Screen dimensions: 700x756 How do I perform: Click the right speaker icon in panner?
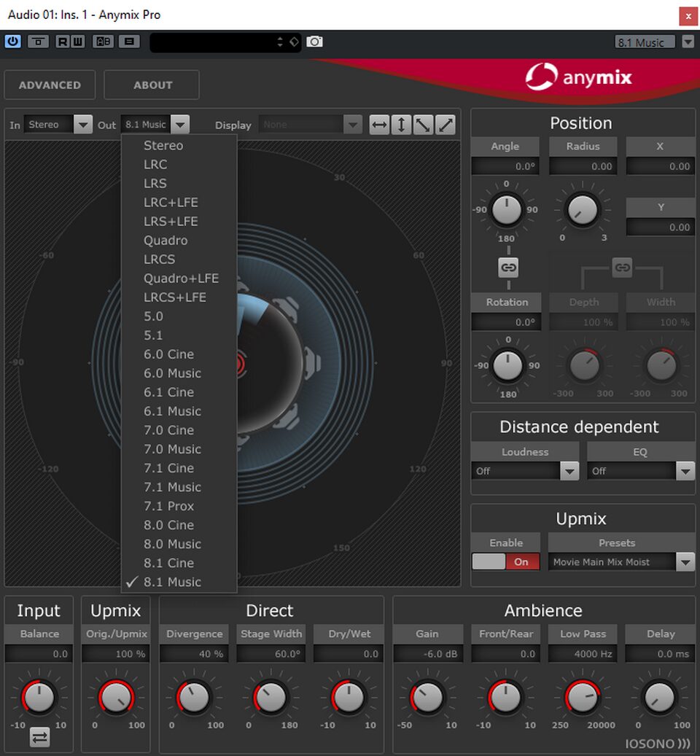(312, 362)
